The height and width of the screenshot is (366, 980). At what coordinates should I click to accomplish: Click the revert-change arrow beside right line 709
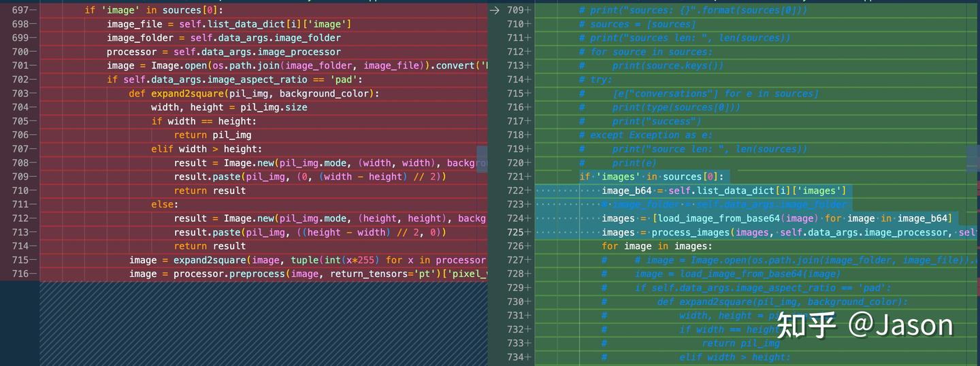495,10
